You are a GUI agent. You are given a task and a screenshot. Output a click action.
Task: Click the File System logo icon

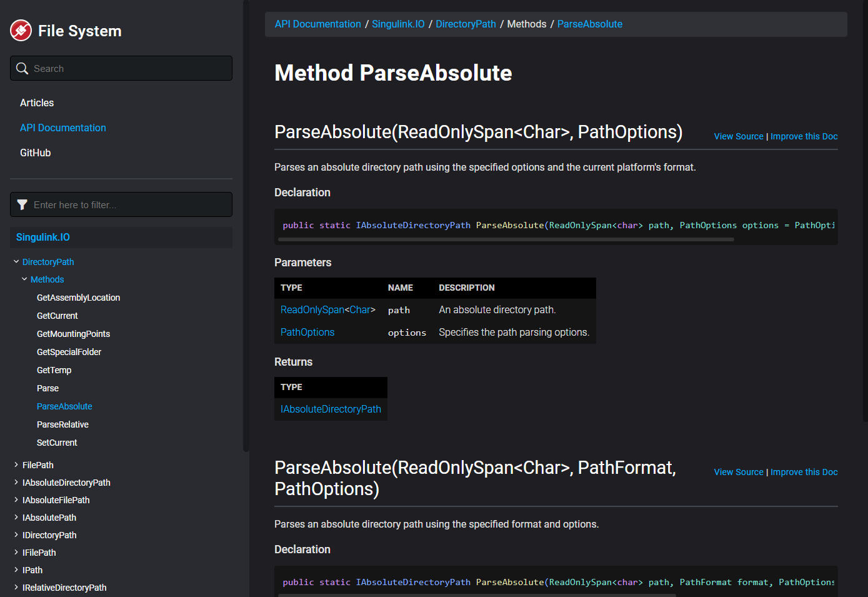[21, 30]
